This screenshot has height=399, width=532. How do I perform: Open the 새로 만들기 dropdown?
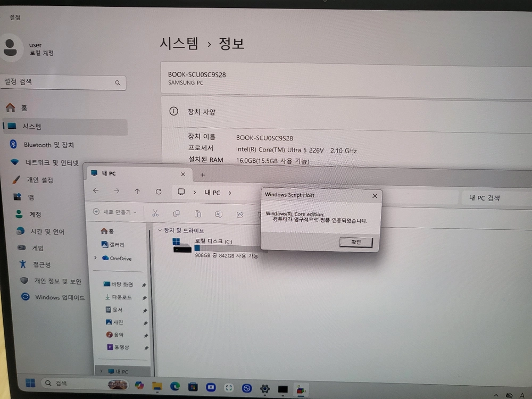(115, 212)
